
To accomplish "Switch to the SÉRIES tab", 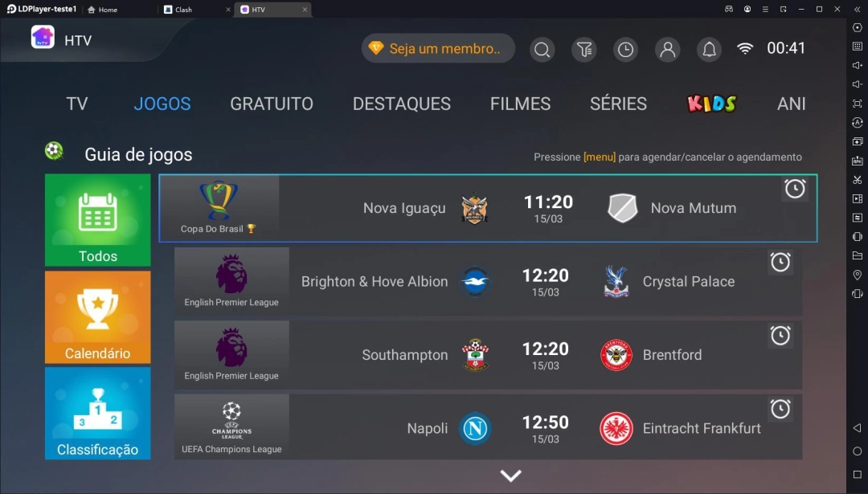I will [618, 104].
